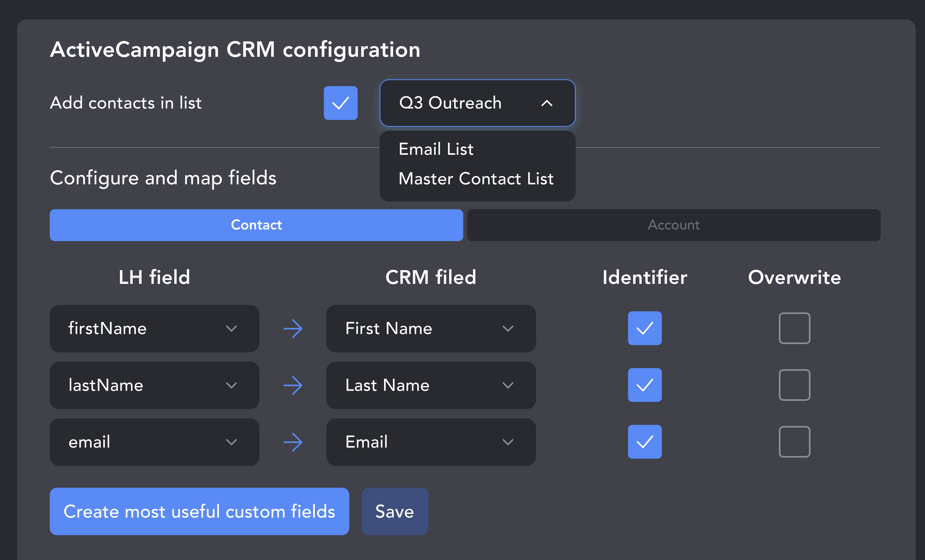This screenshot has width=925, height=560.
Task: Enable Overwrite for the lastName row
Action: click(x=794, y=385)
